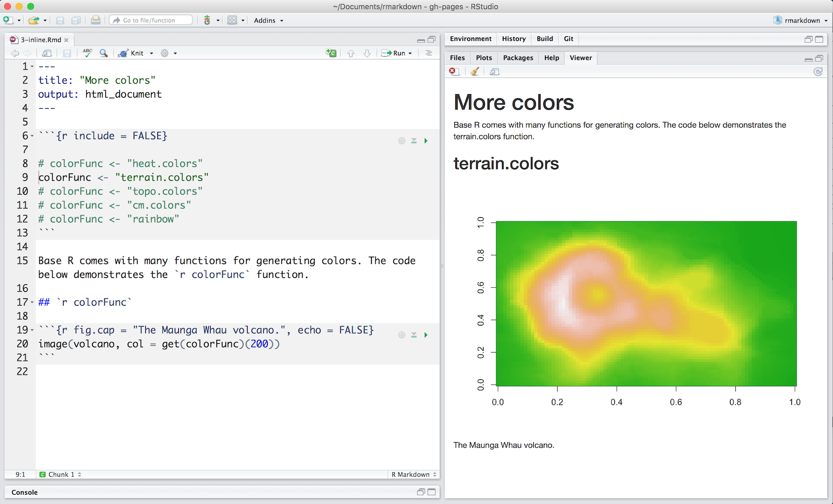Screen dimensions: 833x504
Task: Collapse the YAML header fold arrow on line 1
Action: [x=32, y=66]
